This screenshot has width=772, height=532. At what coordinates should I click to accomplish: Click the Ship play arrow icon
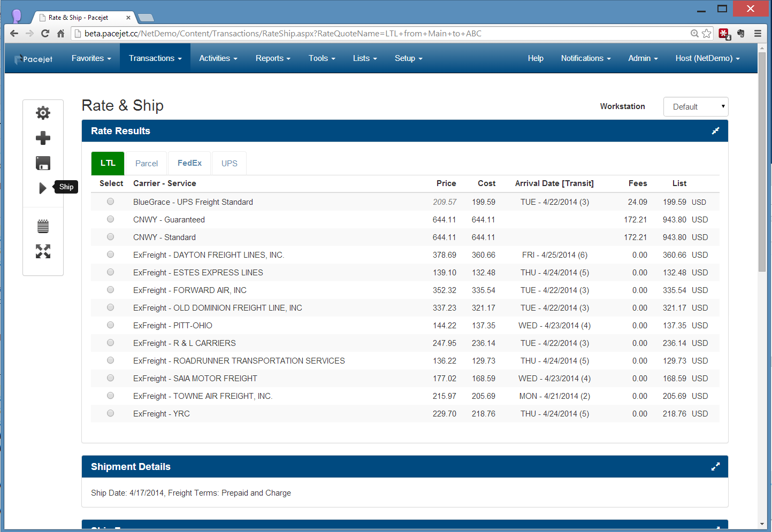[43, 188]
